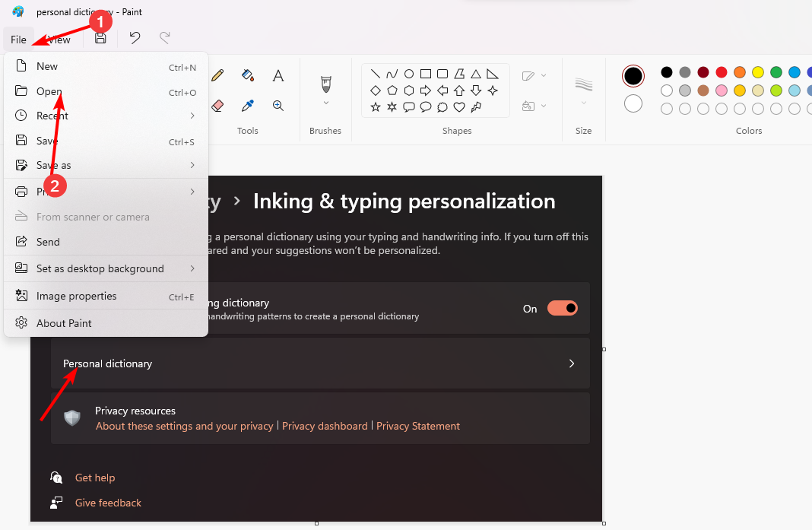Pick the orange color in the palette

tap(740, 72)
